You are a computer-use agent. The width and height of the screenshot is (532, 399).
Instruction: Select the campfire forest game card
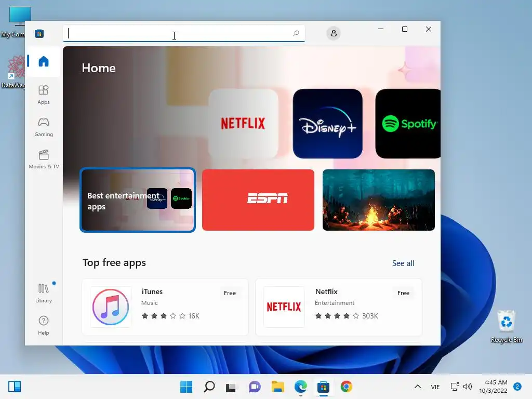coord(379,200)
